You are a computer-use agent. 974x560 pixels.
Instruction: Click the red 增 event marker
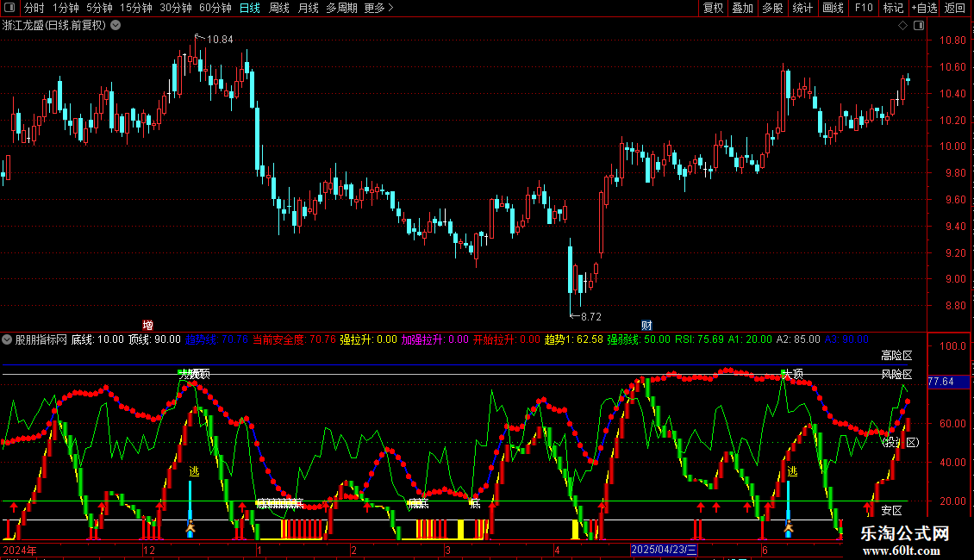[148, 326]
